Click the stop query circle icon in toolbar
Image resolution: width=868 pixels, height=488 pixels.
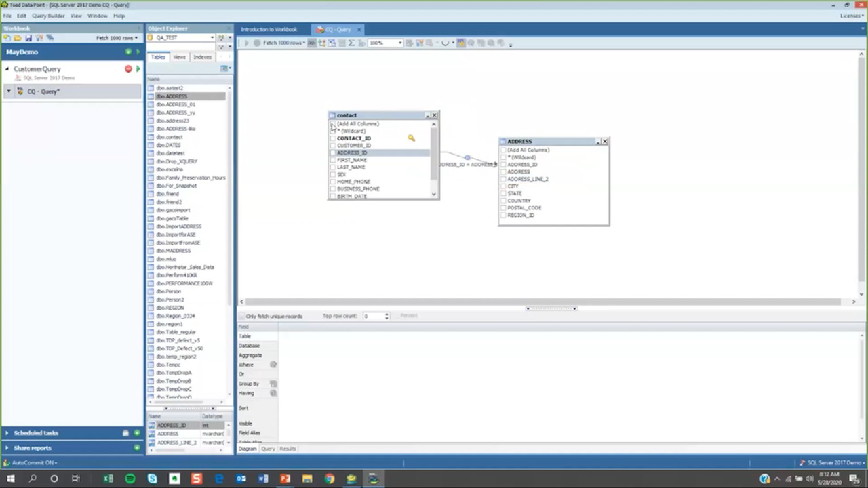tap(256, 43)
